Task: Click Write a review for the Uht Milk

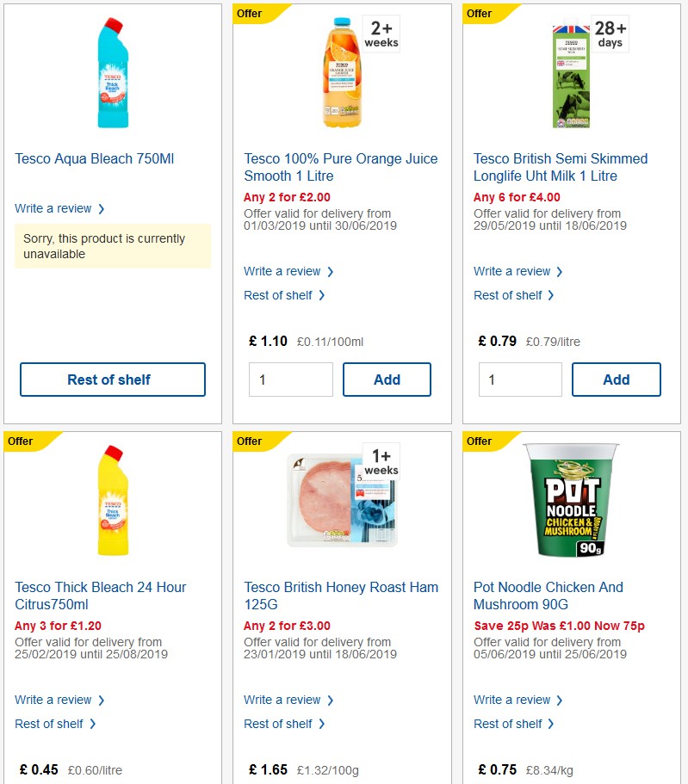Action: click(511, 271)
